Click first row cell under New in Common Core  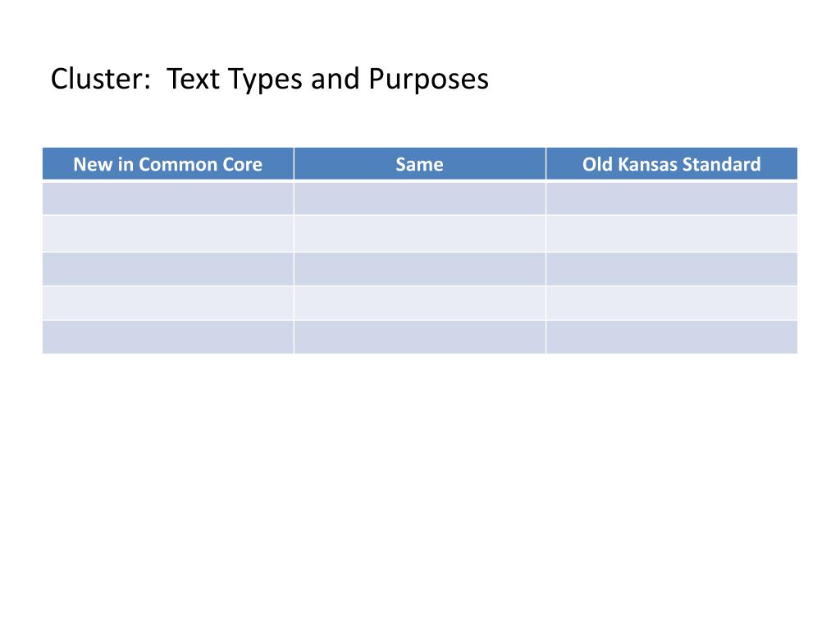(x=168, y=199)
